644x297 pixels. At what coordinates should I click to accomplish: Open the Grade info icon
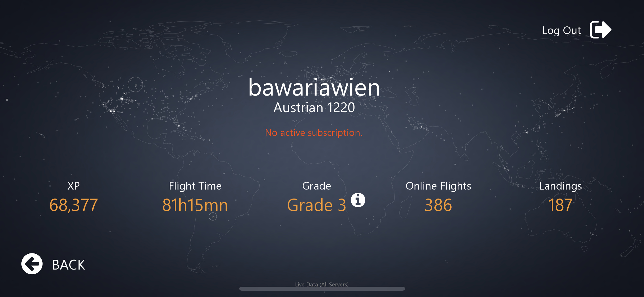(358, 200)
